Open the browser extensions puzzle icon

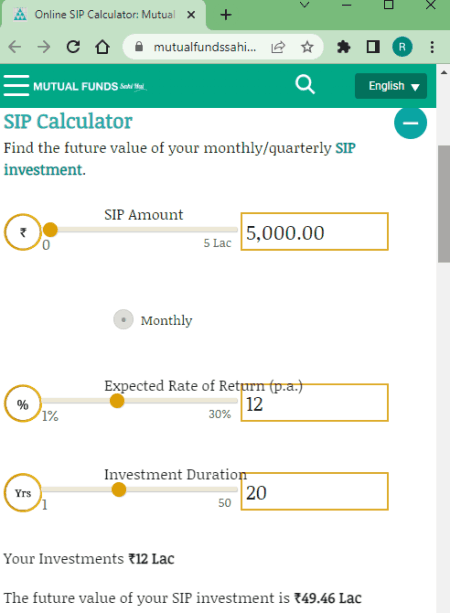tap(343, 47)
